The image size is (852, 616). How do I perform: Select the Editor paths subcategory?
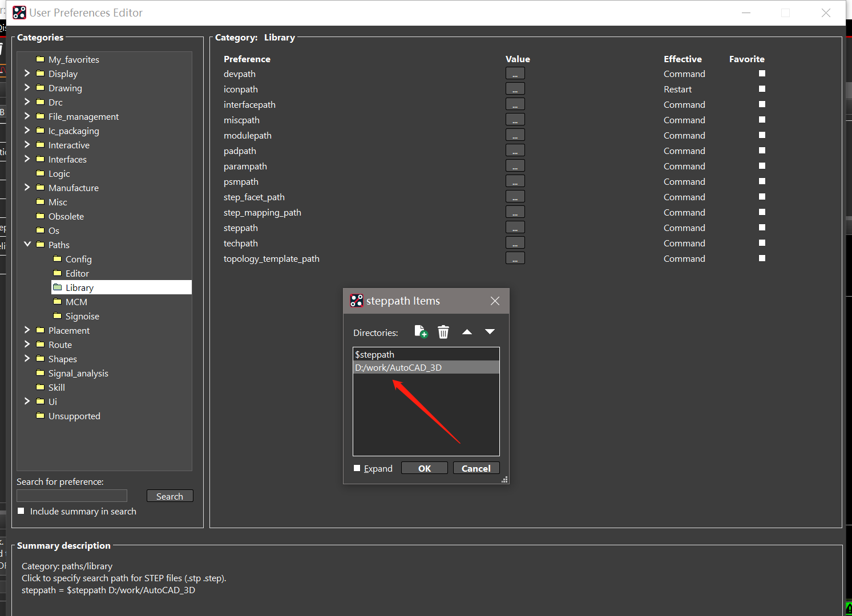(x=77, y=273)
